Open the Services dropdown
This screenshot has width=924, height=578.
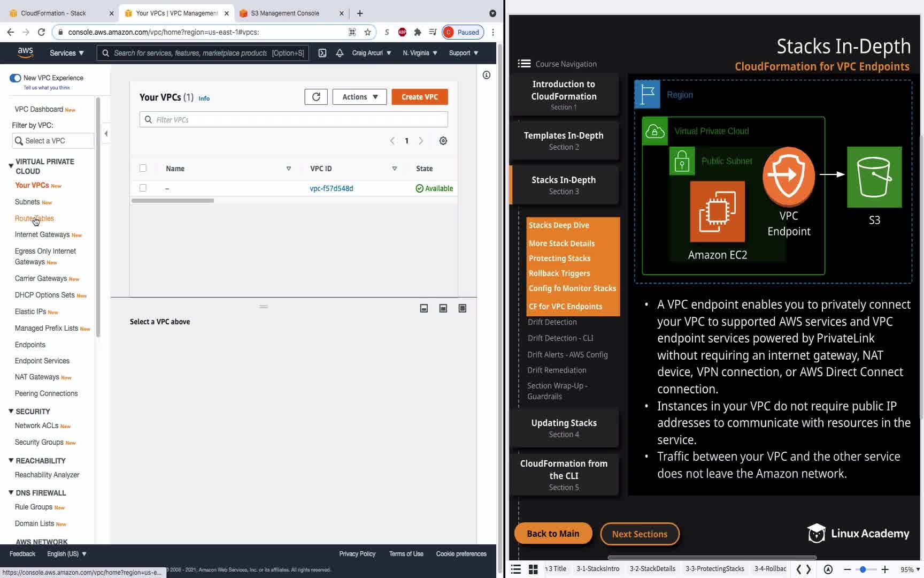tap(67, 53)
